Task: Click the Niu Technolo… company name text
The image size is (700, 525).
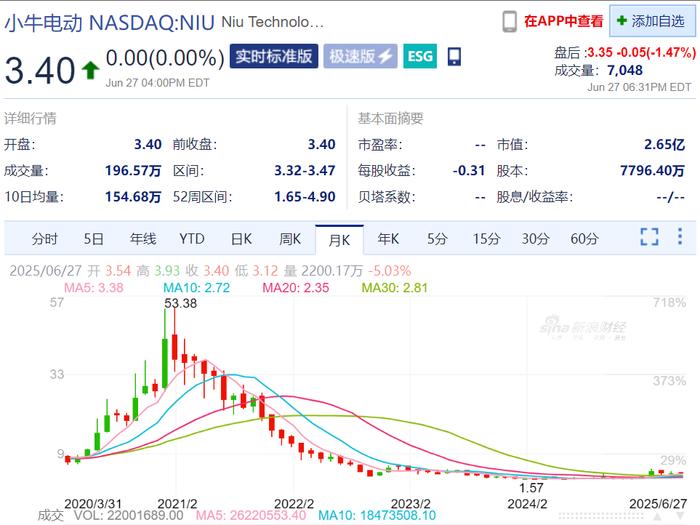Action: 273,22
